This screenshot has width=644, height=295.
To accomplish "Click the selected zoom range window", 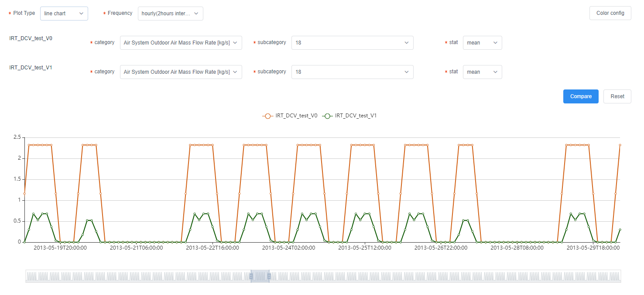I will (260, 276).
